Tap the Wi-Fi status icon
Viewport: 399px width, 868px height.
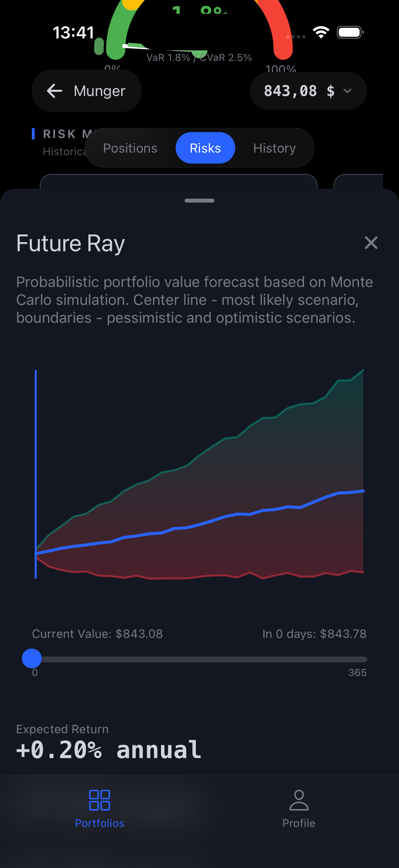tap(321, 32)
